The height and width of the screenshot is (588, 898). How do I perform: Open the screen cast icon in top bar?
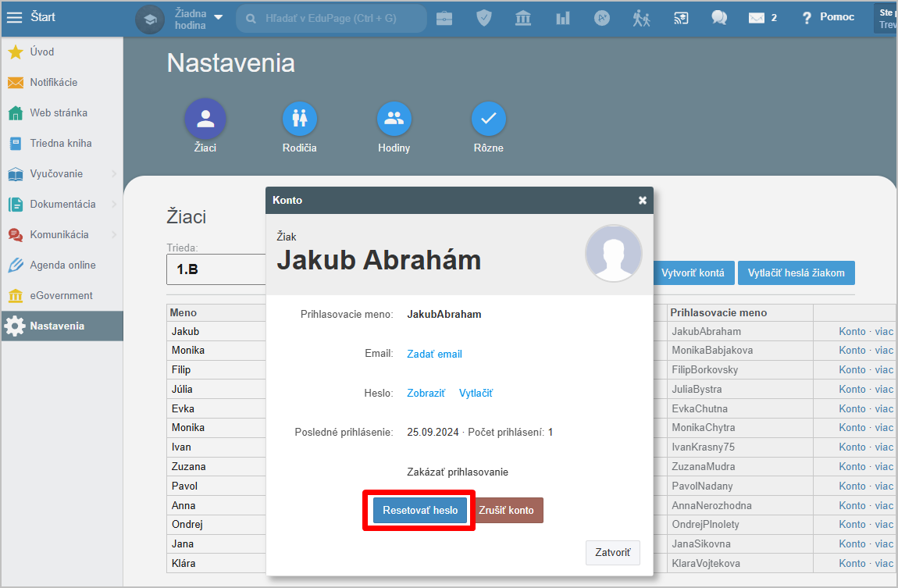coord(680,18)
